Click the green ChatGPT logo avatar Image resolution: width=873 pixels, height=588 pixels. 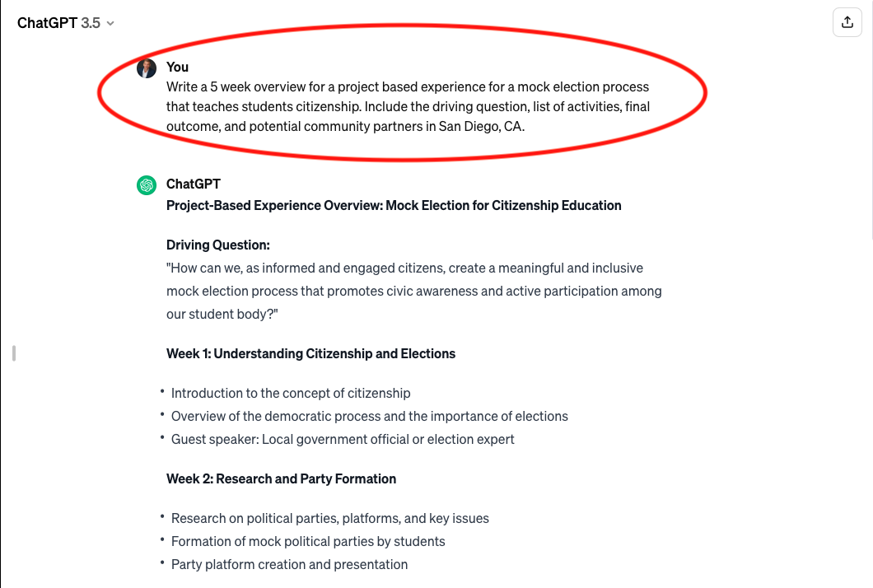[146, 185]
